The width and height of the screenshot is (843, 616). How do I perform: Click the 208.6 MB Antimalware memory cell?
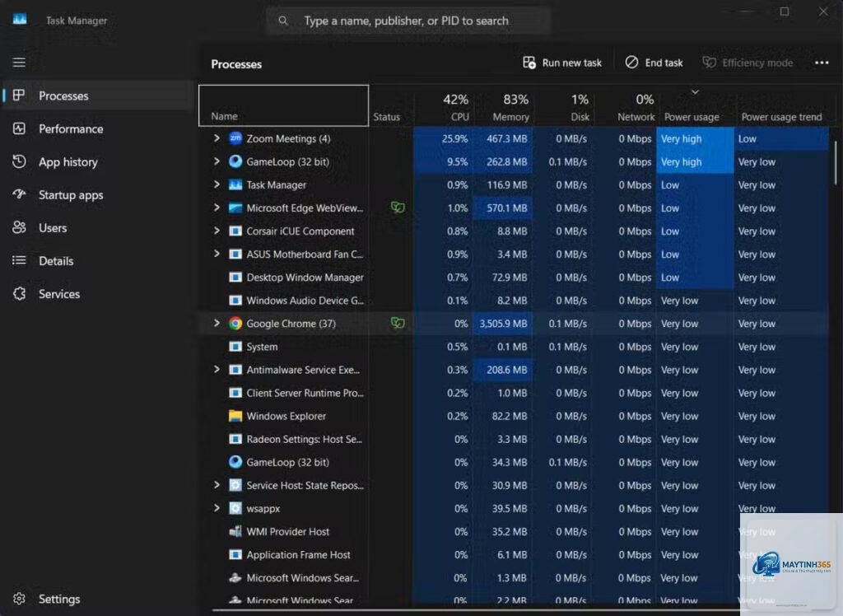click(503, 370)
